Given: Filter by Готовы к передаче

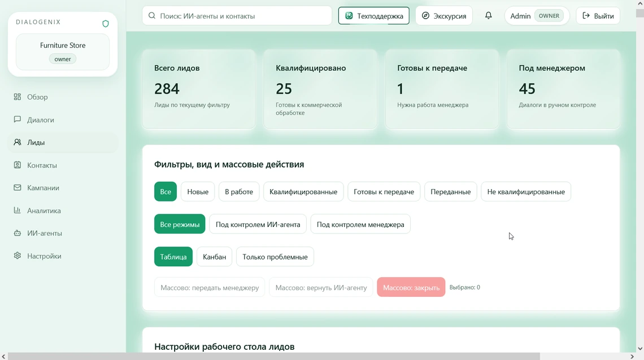Looking at the screenshot, I should pyautogui.click(x=384, y=191).
